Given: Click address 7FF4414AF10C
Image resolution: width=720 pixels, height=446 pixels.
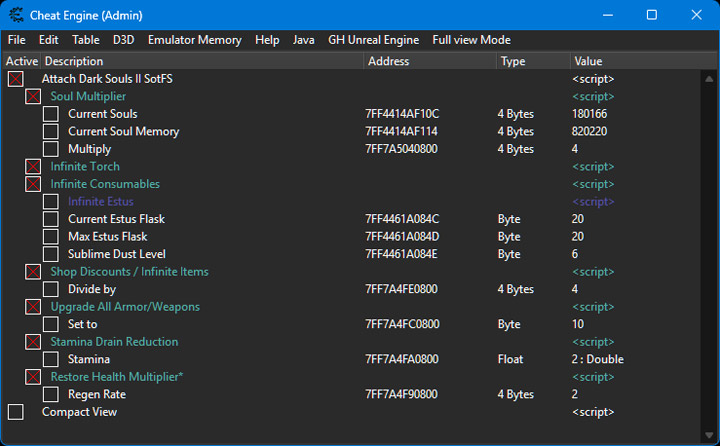Looking at the screenshot, I should (402, 114).
